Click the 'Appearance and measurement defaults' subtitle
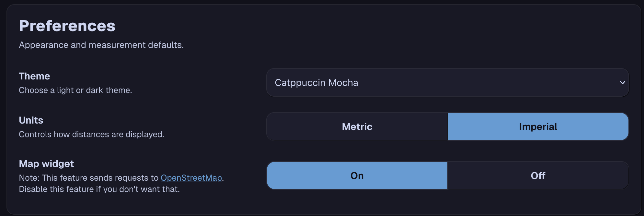This screenshot has height=216, width=644. click(101, 45)
